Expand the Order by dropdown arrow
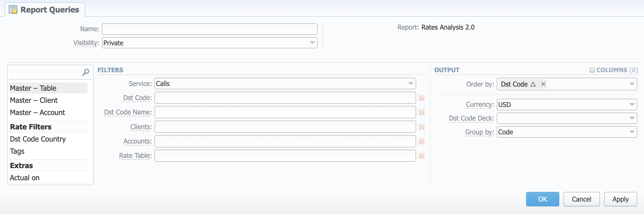 click(x=632, y=84)
